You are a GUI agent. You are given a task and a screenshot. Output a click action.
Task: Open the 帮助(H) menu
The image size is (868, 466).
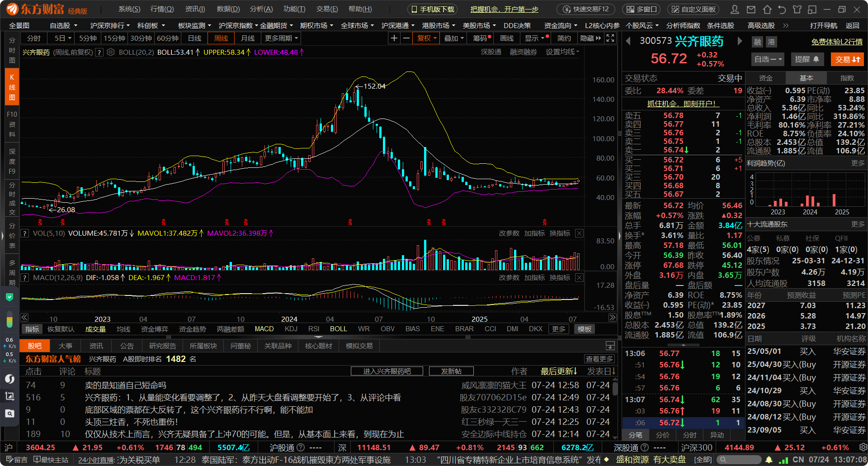pos(360,9)
